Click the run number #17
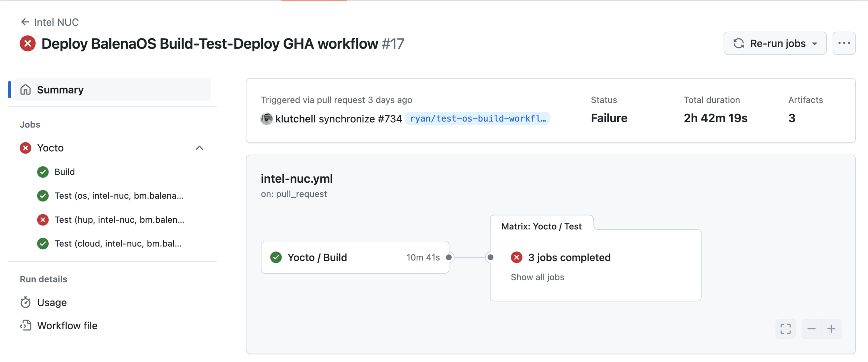The width and height of the screenshot is (868, 362). [x=393, y=44]
